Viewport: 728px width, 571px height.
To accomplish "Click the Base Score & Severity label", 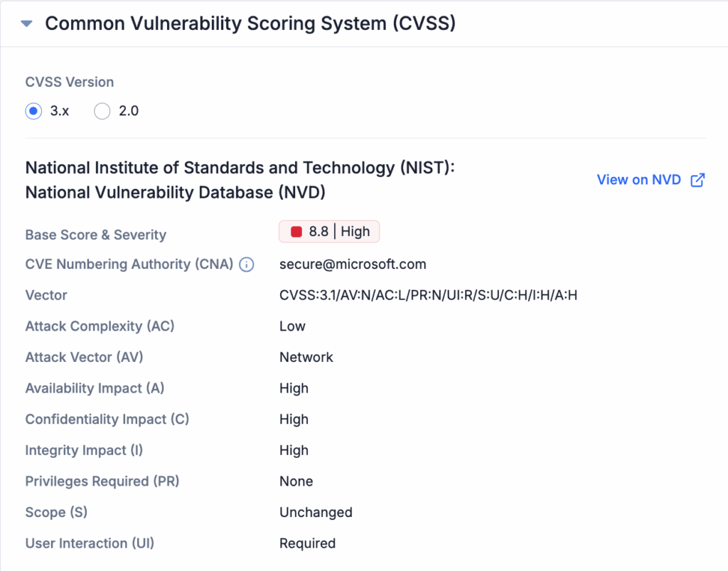I will point(95,235).
